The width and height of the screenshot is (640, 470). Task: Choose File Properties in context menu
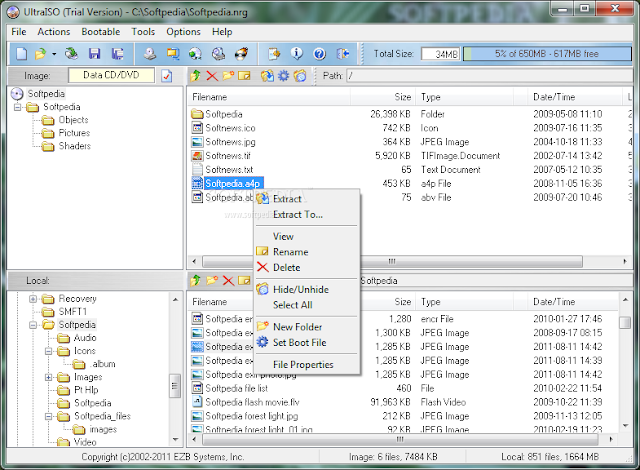[307, 364]
